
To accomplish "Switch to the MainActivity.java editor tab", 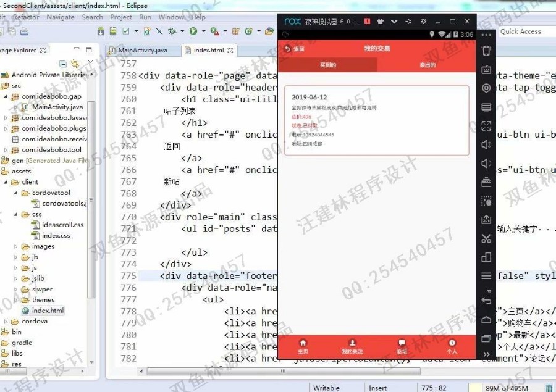I will tap(143, 51).
